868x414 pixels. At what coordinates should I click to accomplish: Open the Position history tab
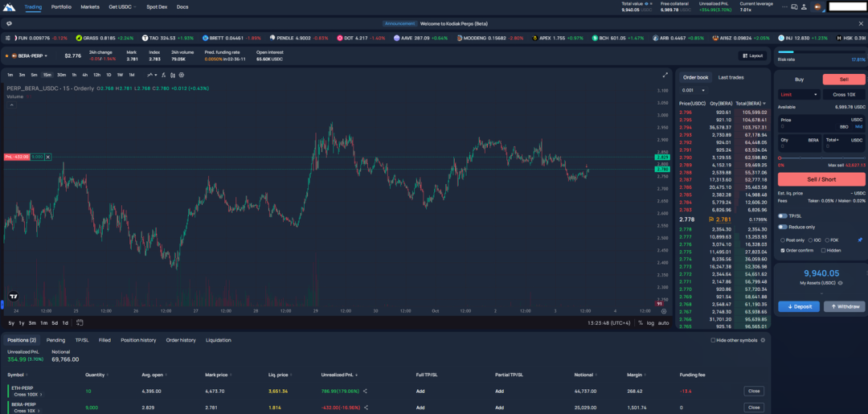coord(138,340)
